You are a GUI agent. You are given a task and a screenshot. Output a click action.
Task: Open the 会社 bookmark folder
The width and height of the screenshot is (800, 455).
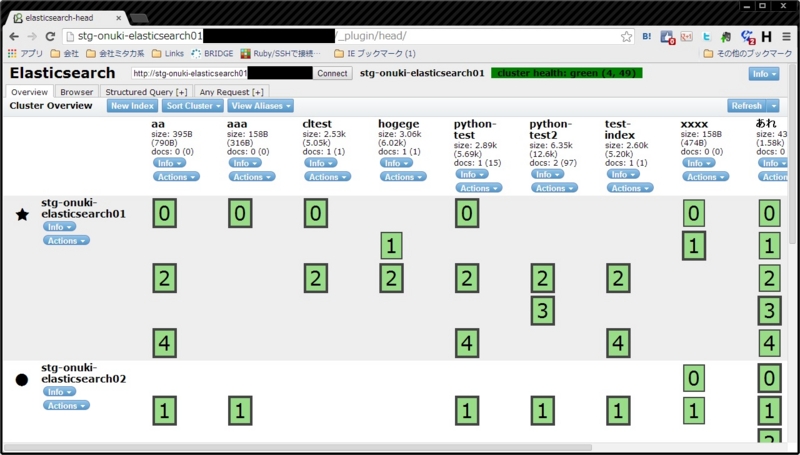point(65,53)
